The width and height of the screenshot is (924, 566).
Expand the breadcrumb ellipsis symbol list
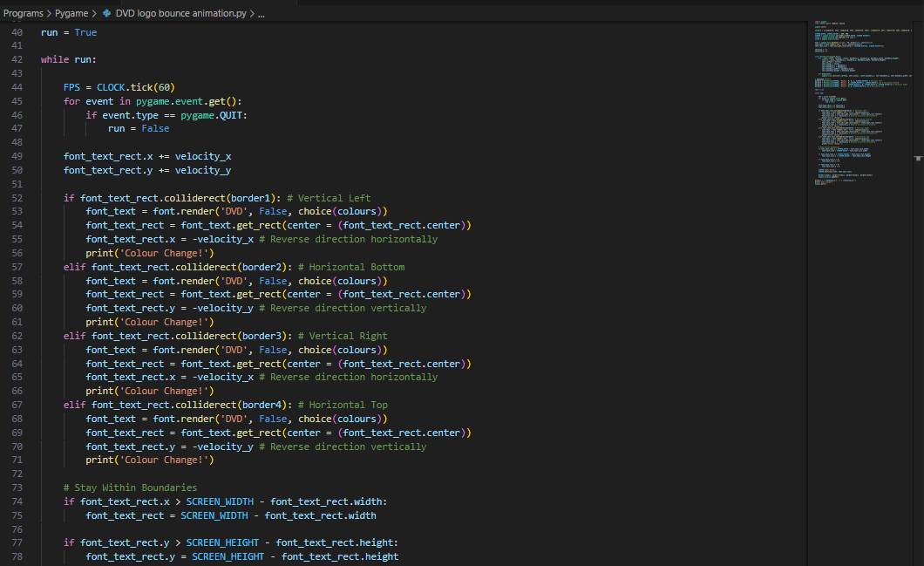[261, 14]
